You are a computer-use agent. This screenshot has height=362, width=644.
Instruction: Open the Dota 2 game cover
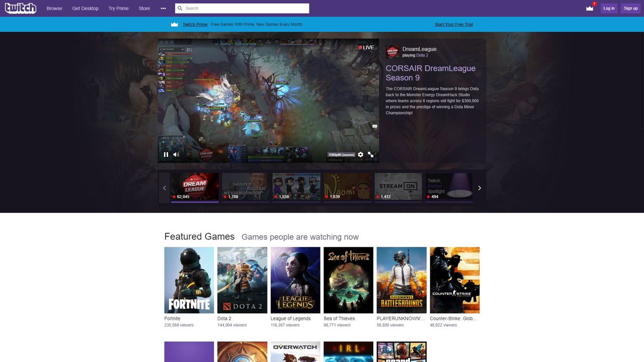pos(242,280)
